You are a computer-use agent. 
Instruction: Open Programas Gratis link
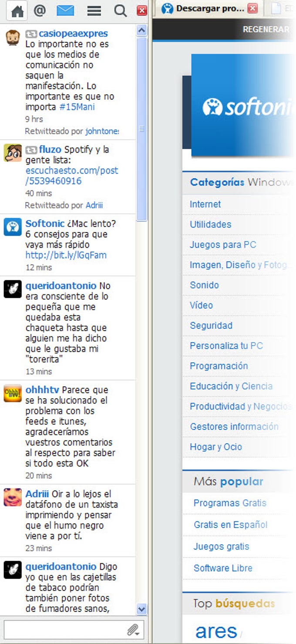click(x=230, y=503)
